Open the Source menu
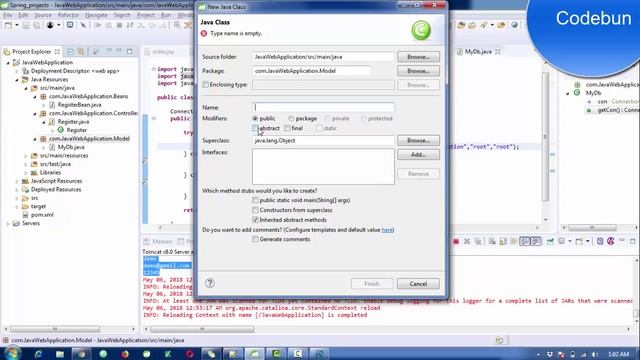Viewport: 640px width, 360px height. [x=43, y=15]
